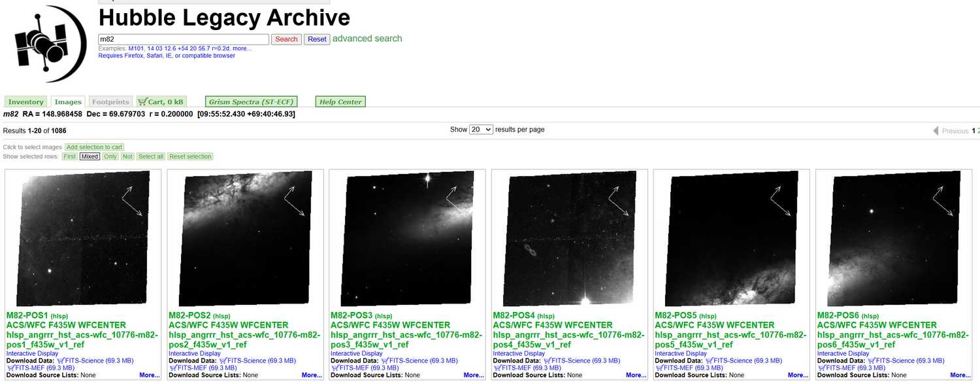The height and width of the screenshot is (384, 980).
Task: Click the M82-POS1 (hlsp) title link
Action: pos(37,315)
